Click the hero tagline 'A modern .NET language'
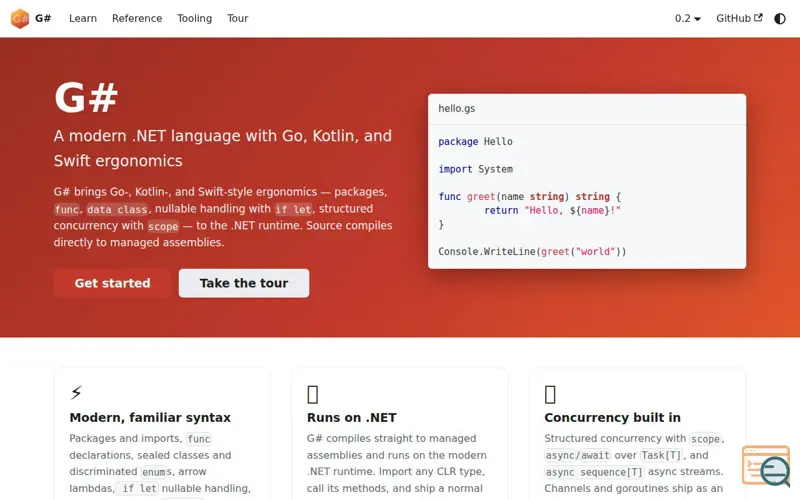Viewport: 800px width, 500px height. (222, 148)
